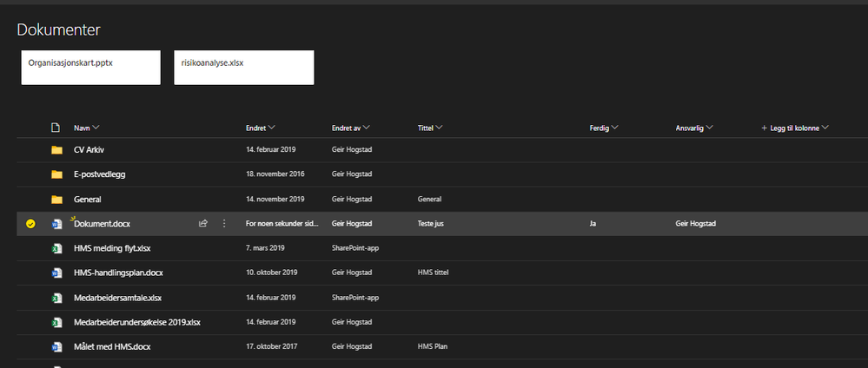868x368 pixels.
Task: Open the Ansvarlig column dropdown
Action: (x=694, y=128)
